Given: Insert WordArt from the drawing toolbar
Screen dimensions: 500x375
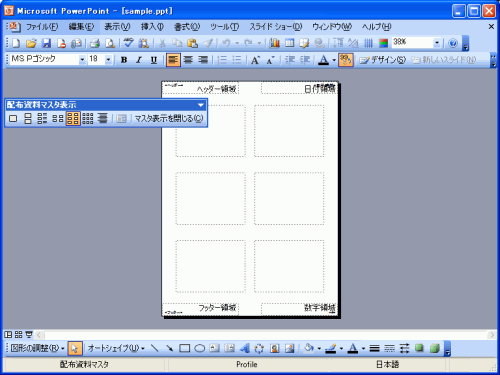Looking at the screenshot, I should (x=245, y=348).
